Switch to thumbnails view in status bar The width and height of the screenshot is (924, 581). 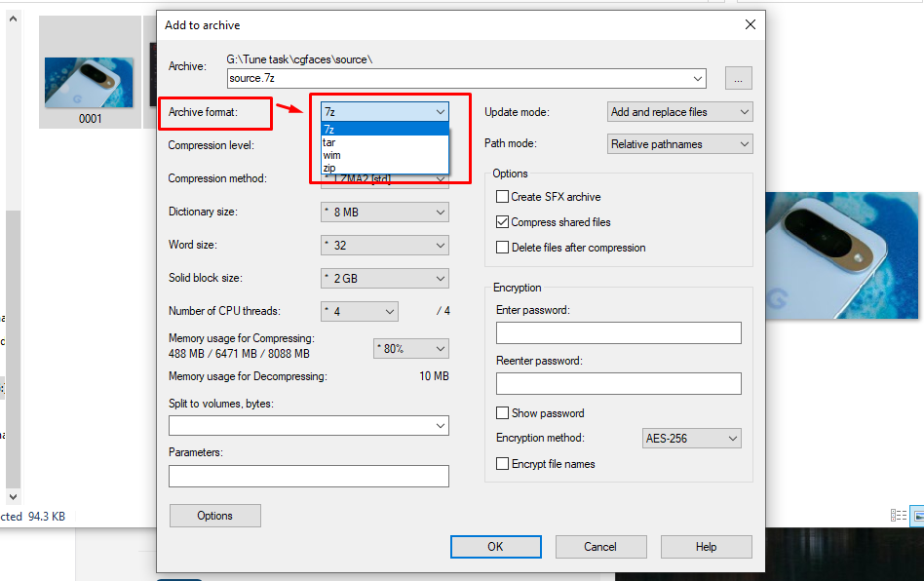point(917,515)
